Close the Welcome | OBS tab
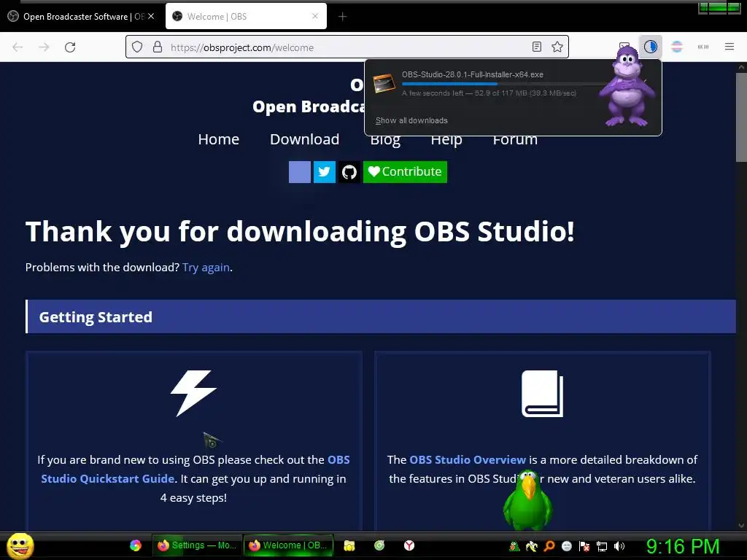Viewport: 747px width, 560px height. pyautogui.click(x=315, y=16)
